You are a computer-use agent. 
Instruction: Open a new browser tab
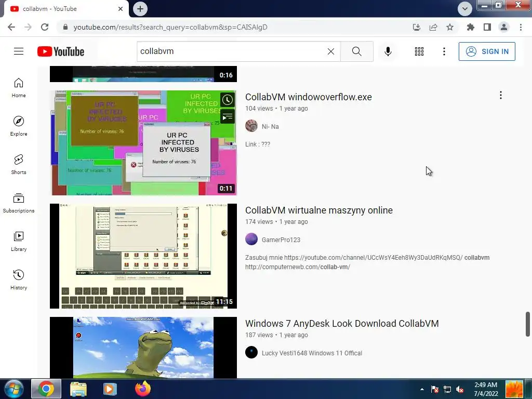[140, 9]
